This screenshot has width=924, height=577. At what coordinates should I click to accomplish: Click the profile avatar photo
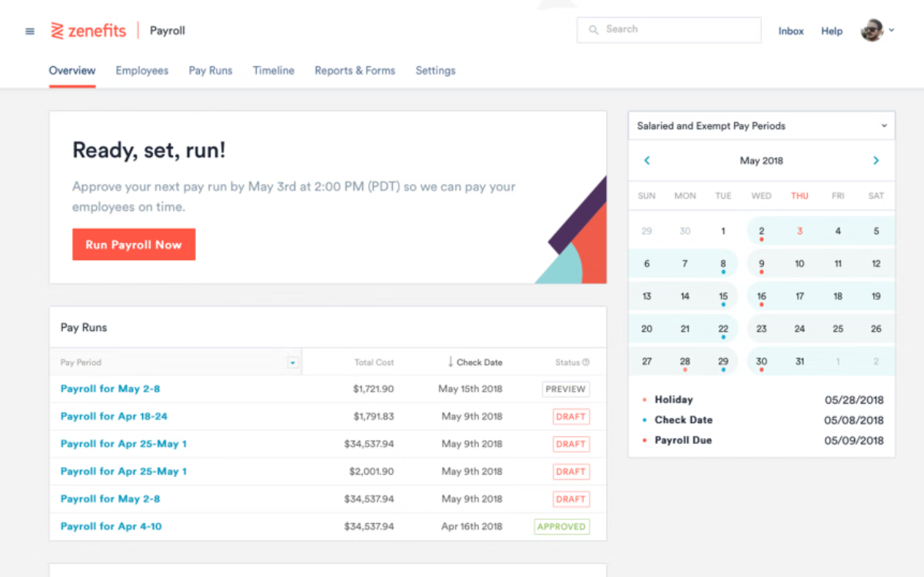872,31
